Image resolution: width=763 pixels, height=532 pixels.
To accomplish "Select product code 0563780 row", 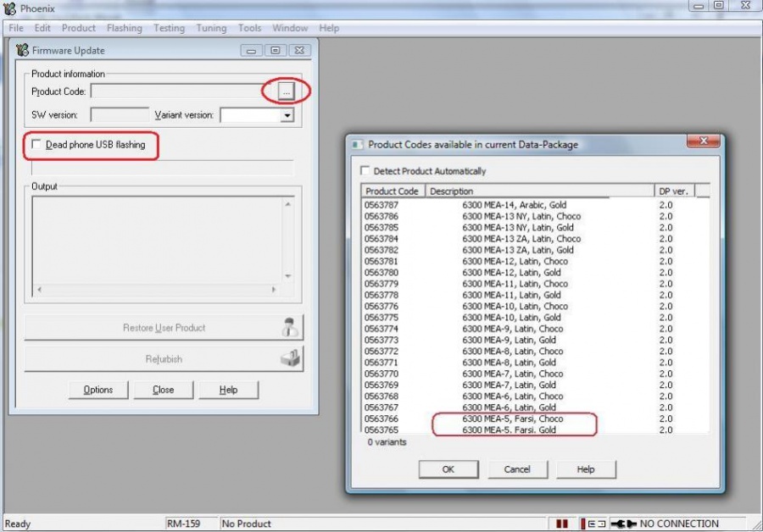I will coord(535,272).
